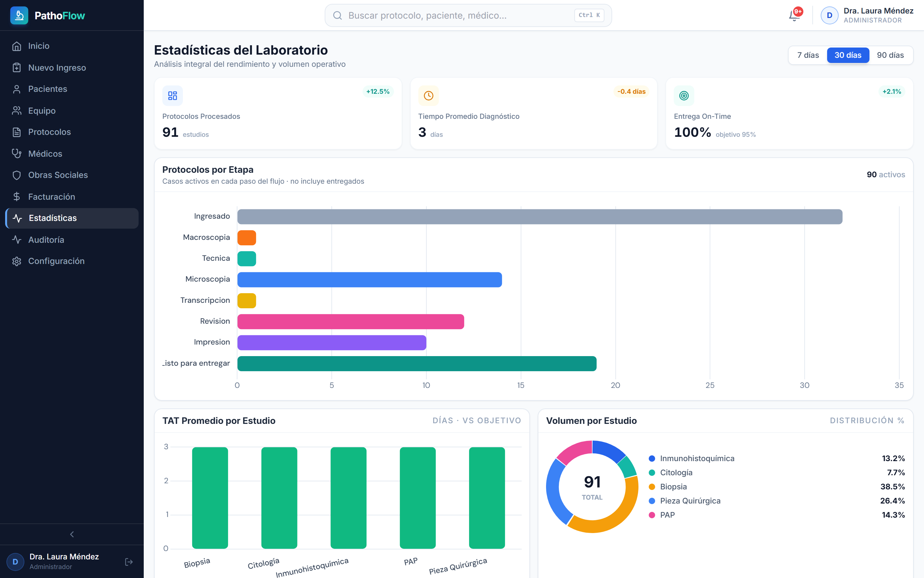Screen dimensions: 924x578
Task: Select the 7 días range
Action: (808, 55)
